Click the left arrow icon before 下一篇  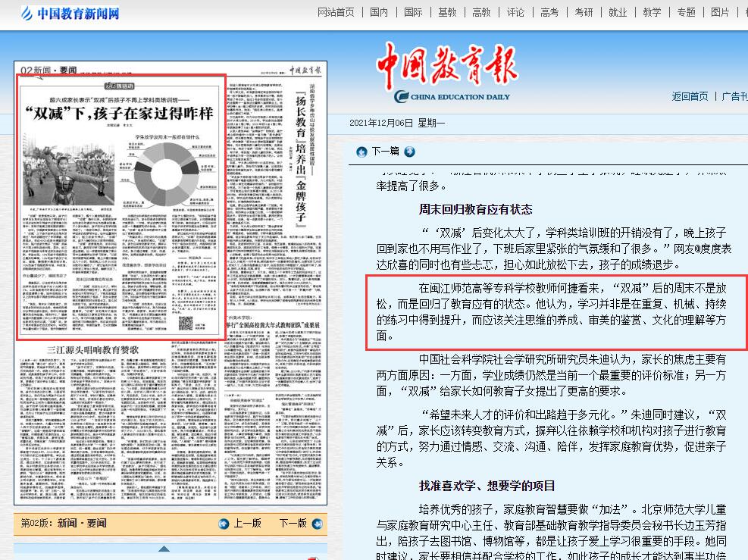(361, 152)
